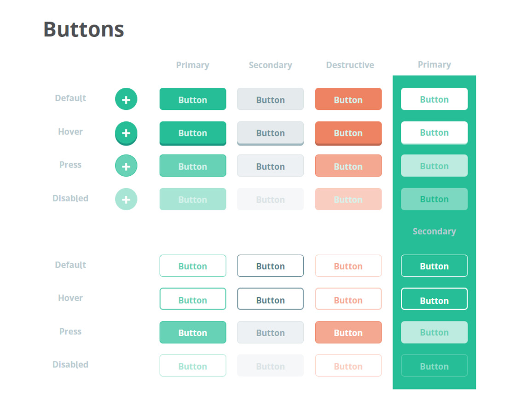Click the Destructive column header text
Viewport: 532px width, 412px height.
pos(350,65)
